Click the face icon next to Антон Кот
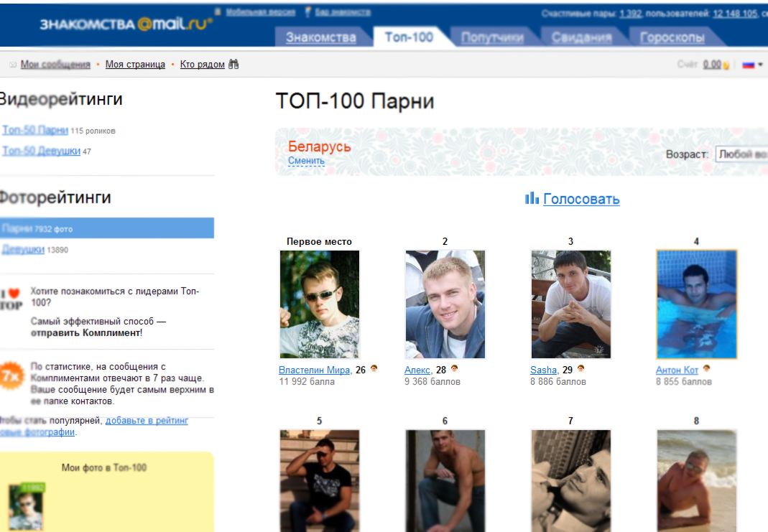The height and width of the screenshot is (532, 768). click(706, 368)
